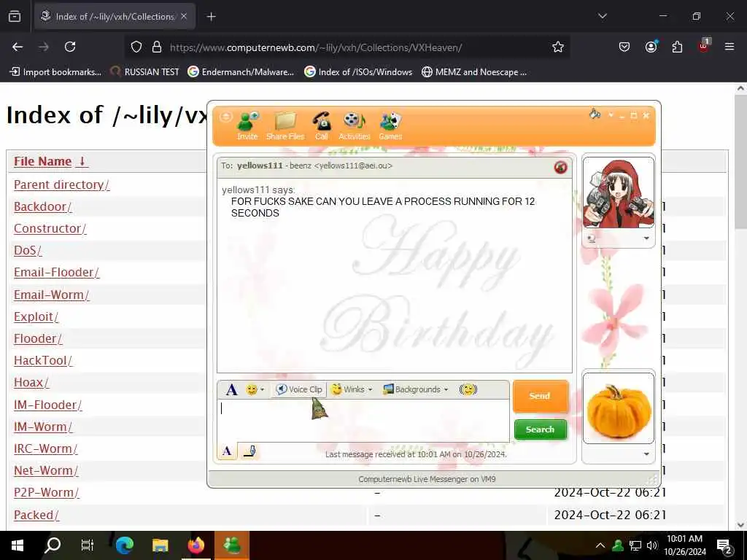Open the Pocket save icon
Image resolution: width=747 pixels, height=560 pixels.
pos(624,47)
